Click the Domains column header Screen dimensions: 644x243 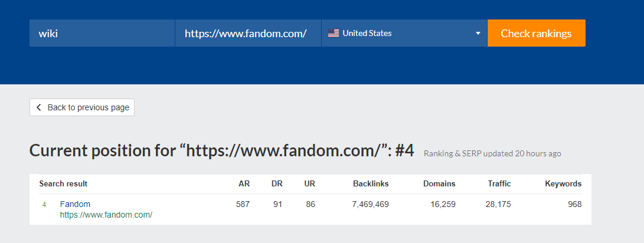point(439,184)
